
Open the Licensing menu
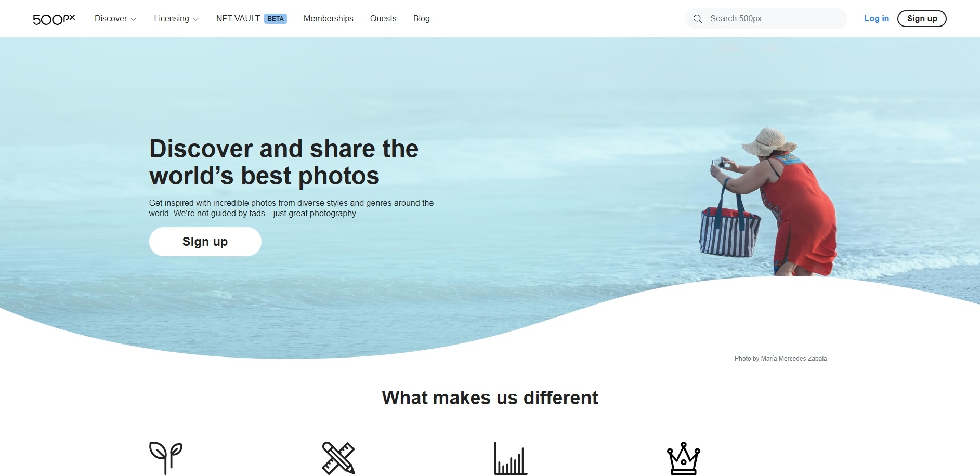pos(172,19)
